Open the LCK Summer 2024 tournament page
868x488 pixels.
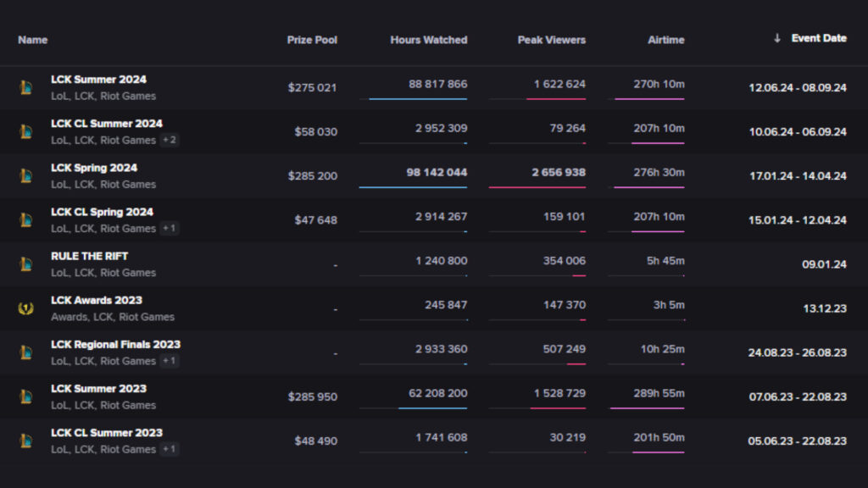[97, 79]
